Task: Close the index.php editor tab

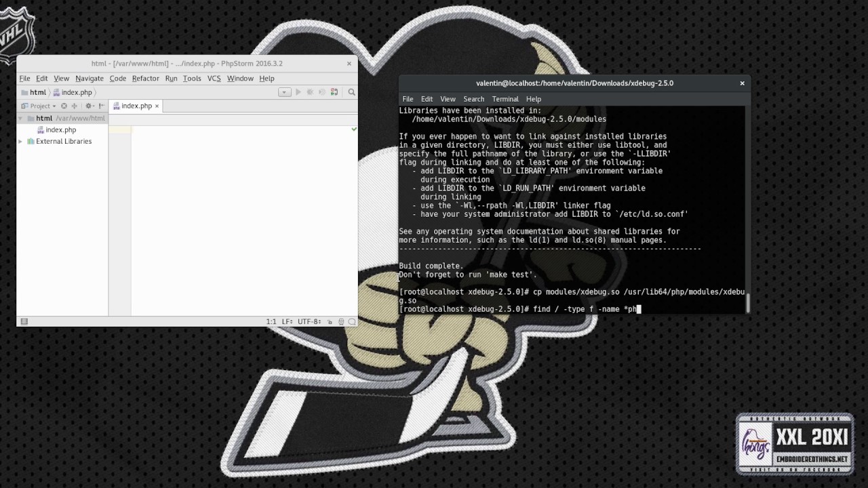Action: 157,106
